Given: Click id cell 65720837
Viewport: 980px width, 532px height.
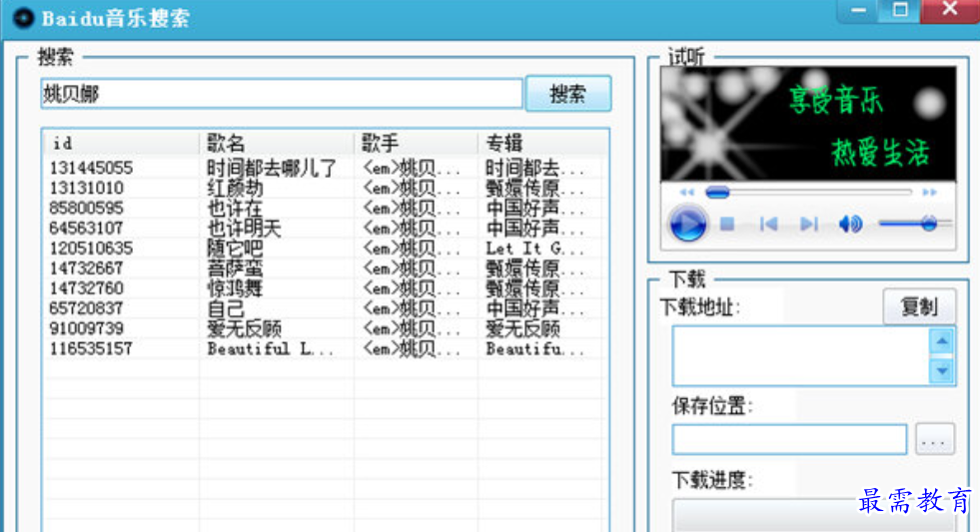Looking at the screenshot, I should point(86,308).
